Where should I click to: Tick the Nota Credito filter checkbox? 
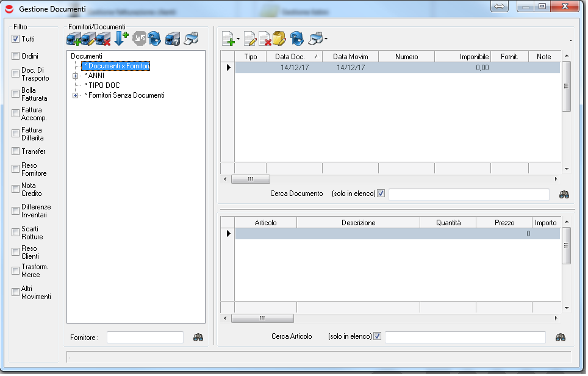click(x=16, y=189)
